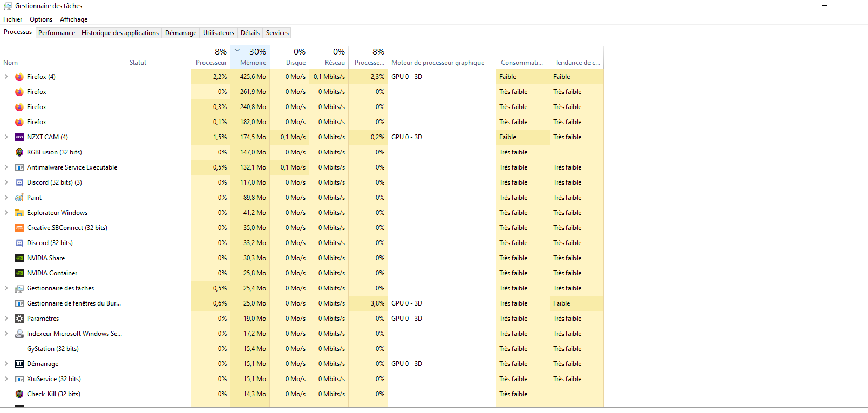The width and height of the screenshot is (868, 413).
Task: Sort by the Réseau column header
Action: tap(329, 57)
